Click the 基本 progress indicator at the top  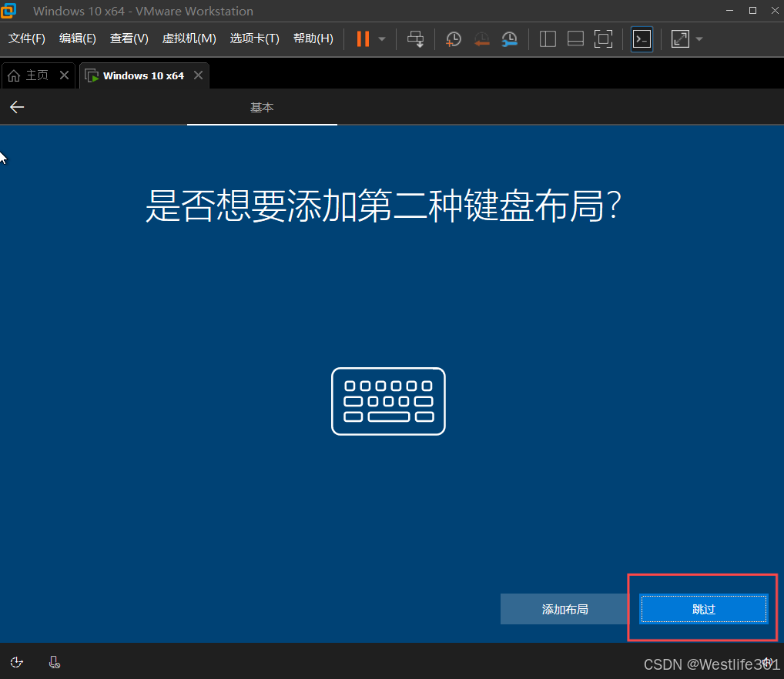click(262, 107)
